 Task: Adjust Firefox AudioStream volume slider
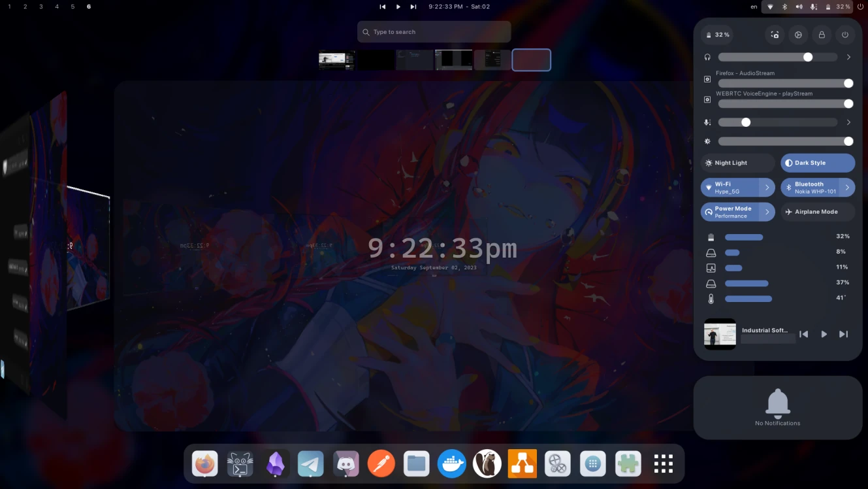coord(786,83)
